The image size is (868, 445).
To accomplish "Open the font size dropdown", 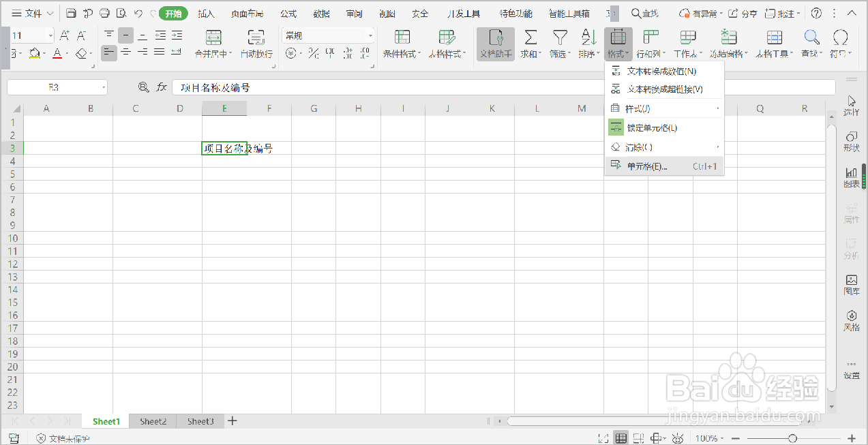I will click(50, 35).
